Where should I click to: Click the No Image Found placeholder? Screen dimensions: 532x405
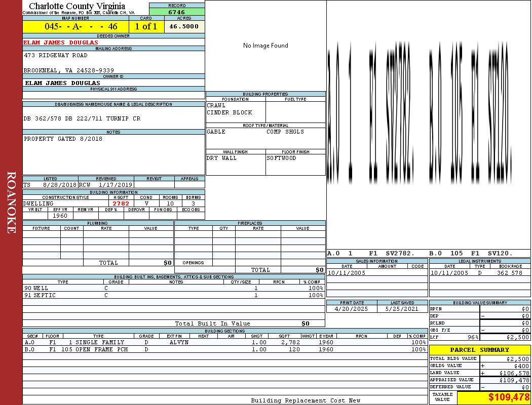(x=265, y=46)
